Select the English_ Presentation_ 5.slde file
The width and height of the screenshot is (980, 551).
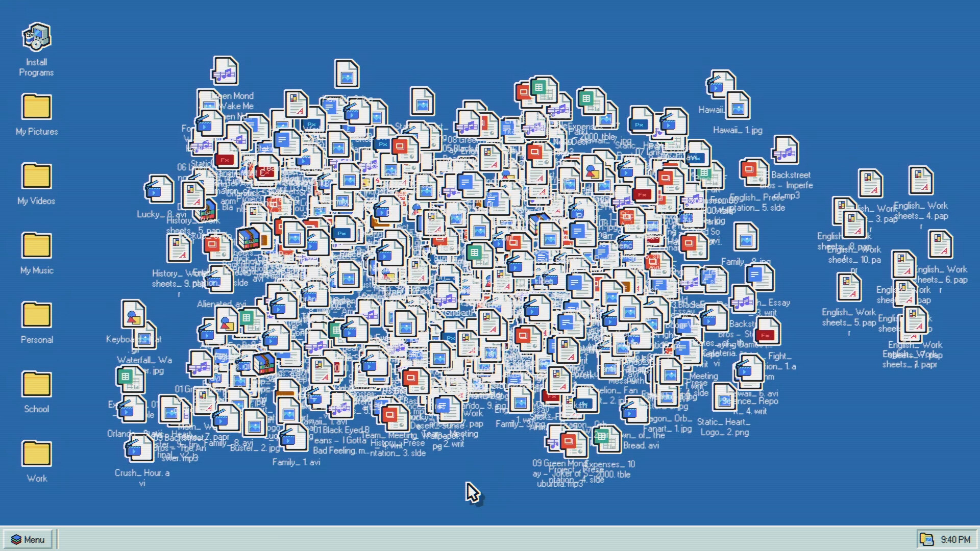coord(754,173)
